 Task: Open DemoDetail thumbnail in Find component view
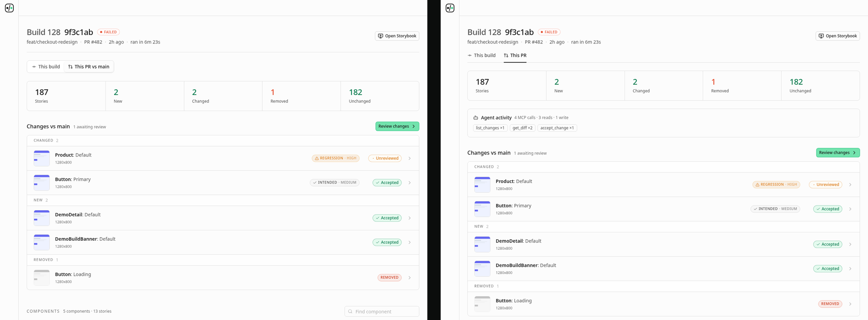[42, 218]
